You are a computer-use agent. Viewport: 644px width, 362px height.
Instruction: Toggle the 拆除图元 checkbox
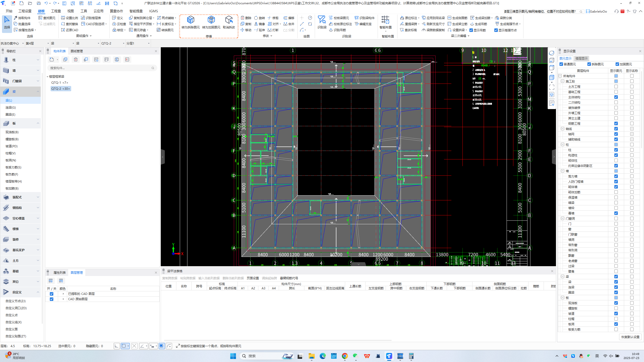pyautogui.click(x=589, y=64)
